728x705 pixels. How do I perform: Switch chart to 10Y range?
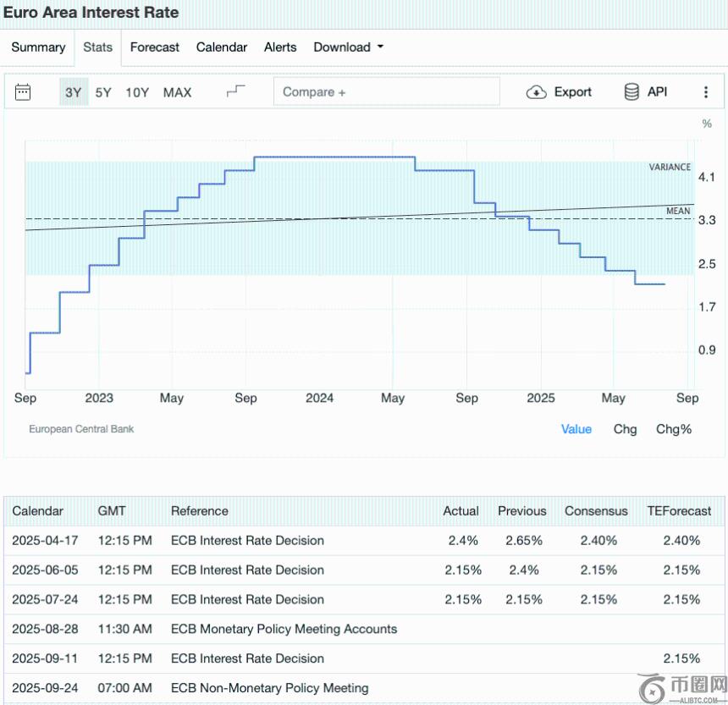(137, 92)
